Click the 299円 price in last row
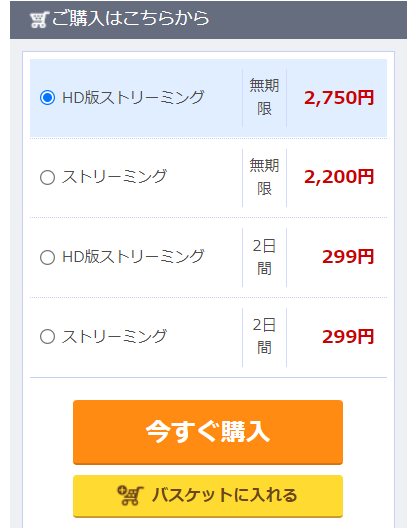Viewport: 411px width, 528px height. click(x=348, y=336)
